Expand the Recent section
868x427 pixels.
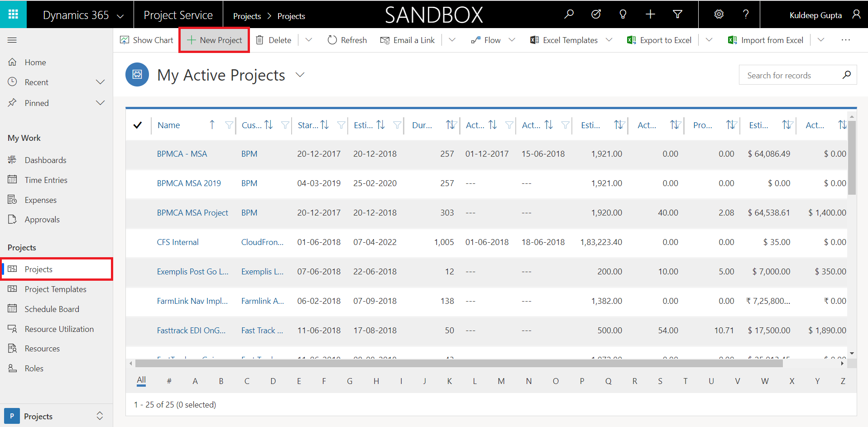100,82
